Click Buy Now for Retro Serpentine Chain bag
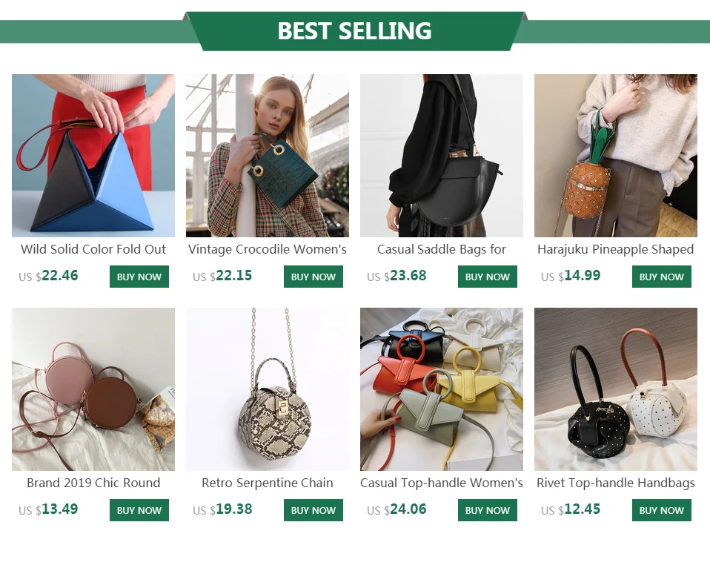The height and width of the screenshot is (588, 710). pos(313,510)
